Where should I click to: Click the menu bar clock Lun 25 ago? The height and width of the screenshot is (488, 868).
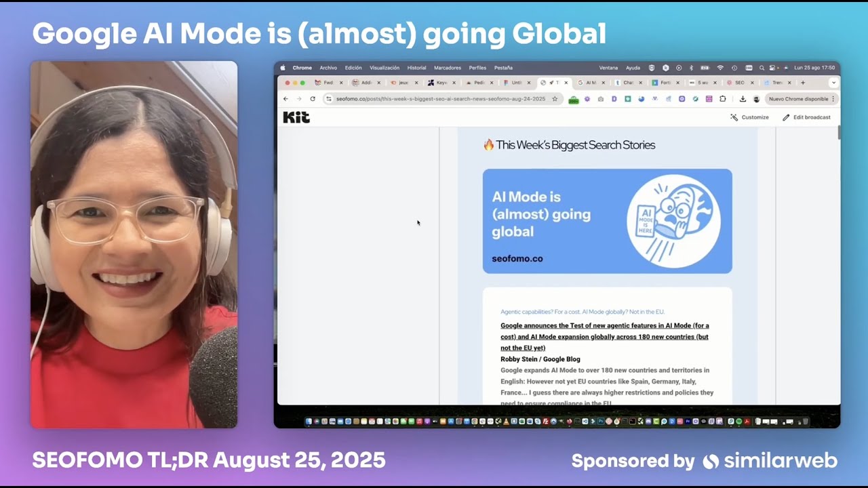(814, 68)
